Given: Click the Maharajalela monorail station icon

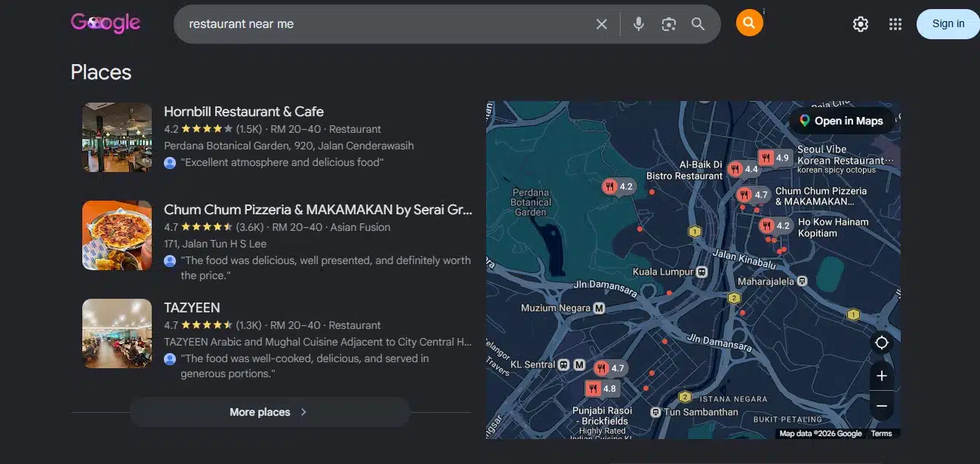Looking at the screenshot, I should point(803,281).
